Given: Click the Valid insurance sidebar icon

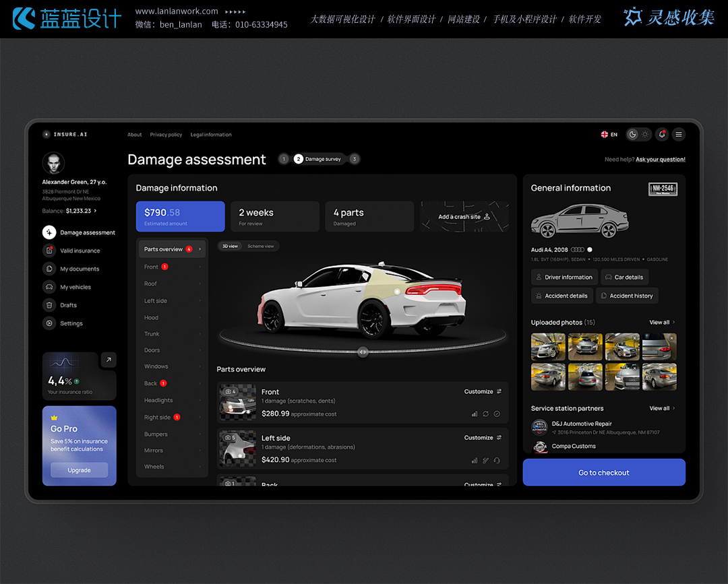Looking at the screenshot, I should click(x=49, y=251).
